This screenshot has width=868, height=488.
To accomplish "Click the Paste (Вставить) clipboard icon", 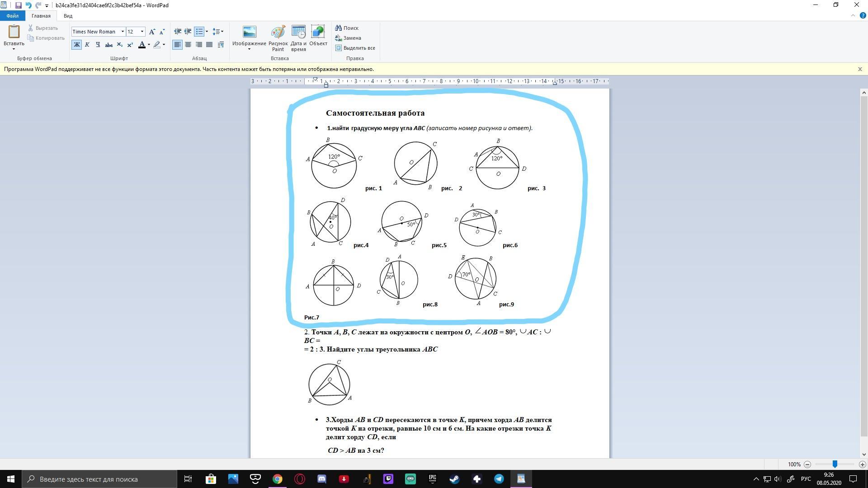I will (x=14, y=33).
